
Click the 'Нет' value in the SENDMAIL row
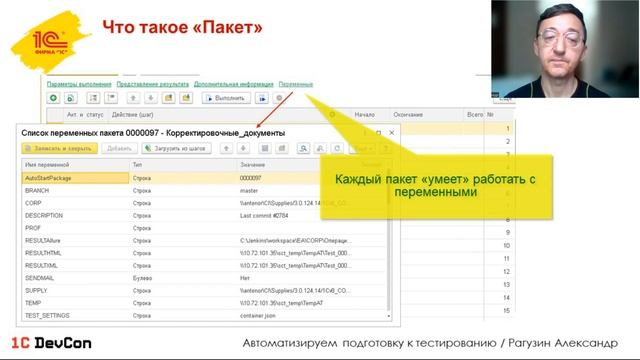click(244, 278)
